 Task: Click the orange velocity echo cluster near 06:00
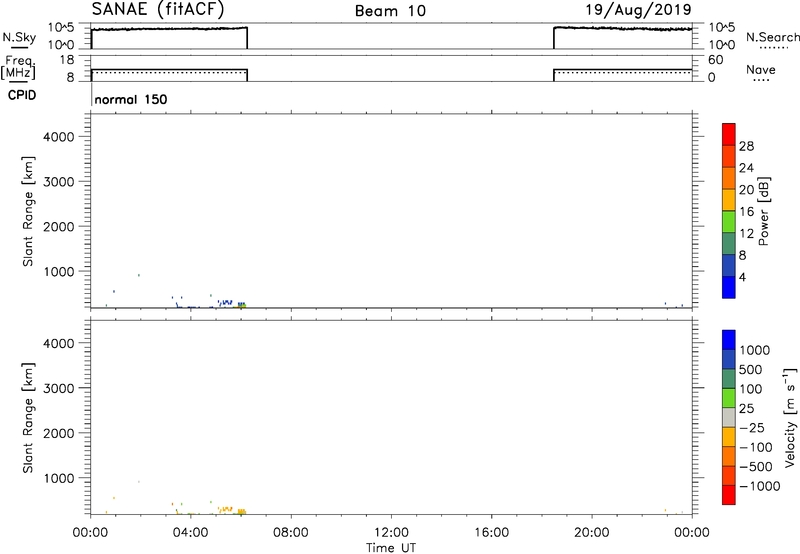coord(241,511)
